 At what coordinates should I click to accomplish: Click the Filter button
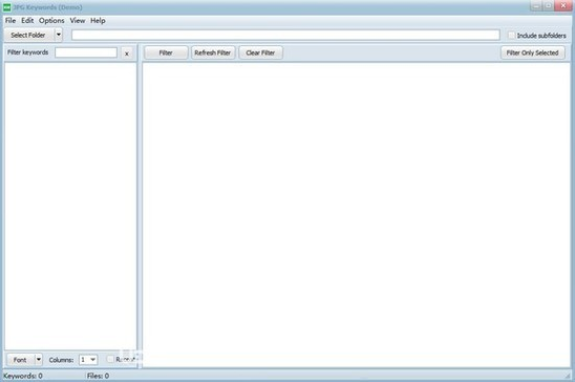point(166,53)
